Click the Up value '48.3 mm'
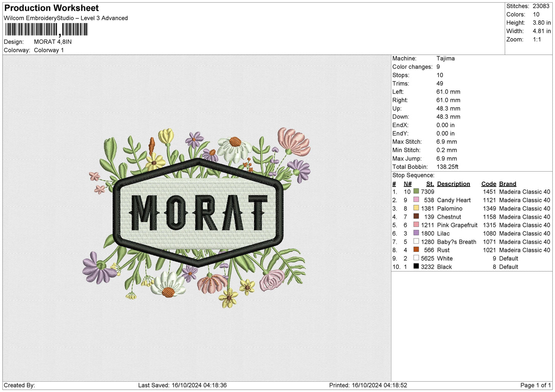Screen dimensions: 555x392 (448, 108)
